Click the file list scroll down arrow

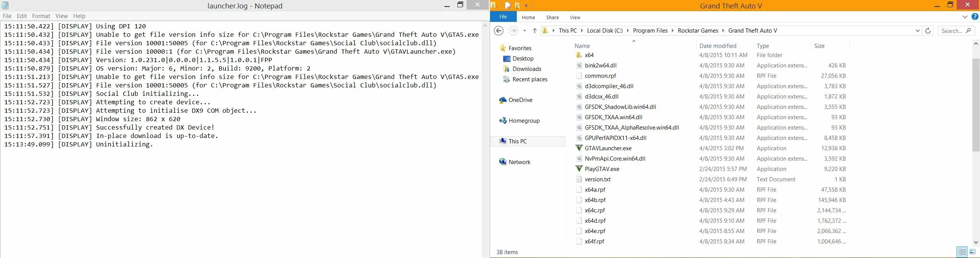coord(976,242)
